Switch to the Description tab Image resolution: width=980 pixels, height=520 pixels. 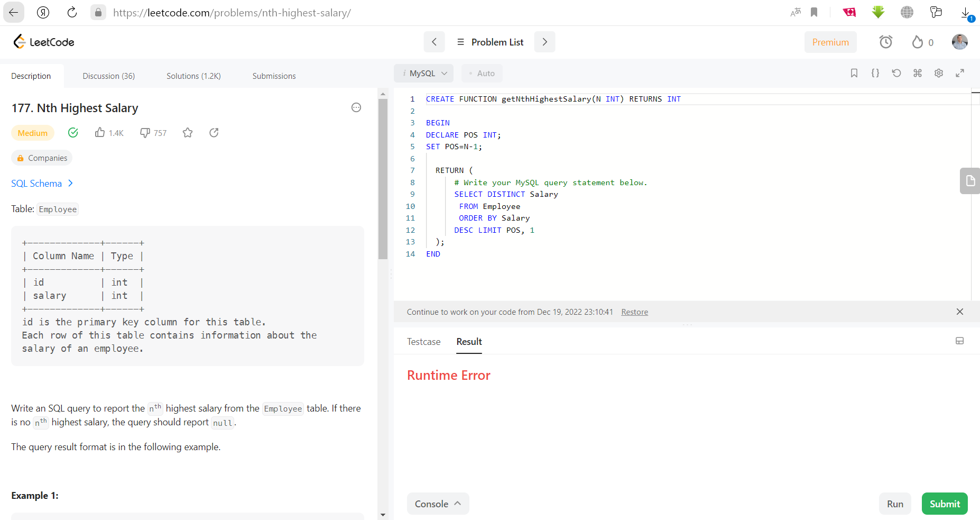(x=31, y=76)
